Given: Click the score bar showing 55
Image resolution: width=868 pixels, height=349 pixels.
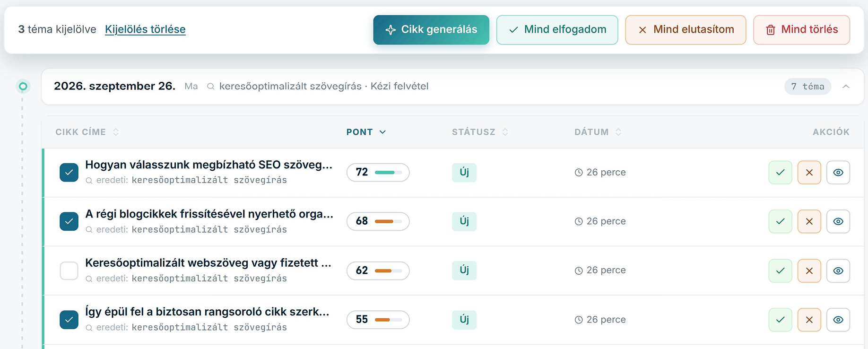Looking at the screenshot, I should tap(388, 320).
